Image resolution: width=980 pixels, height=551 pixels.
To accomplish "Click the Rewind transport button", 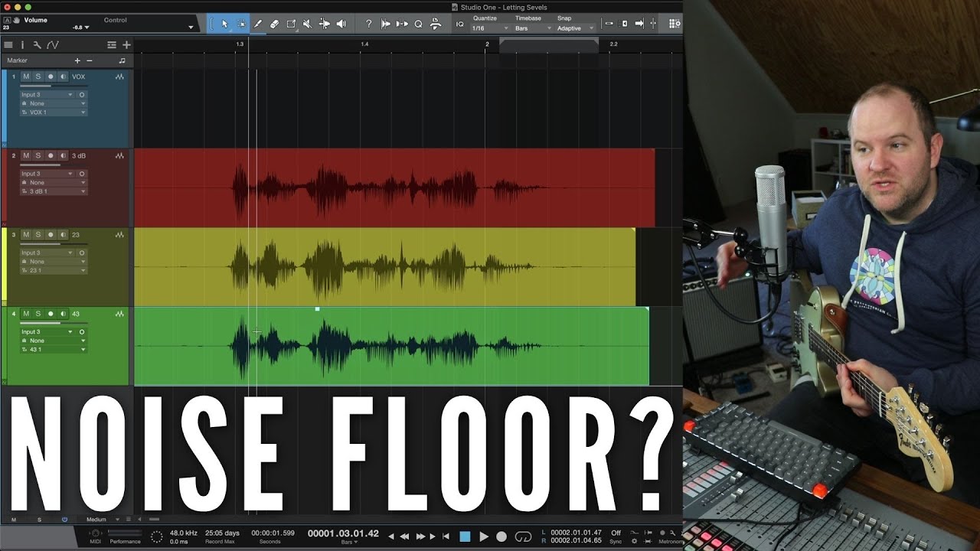I will click(404, 536).
